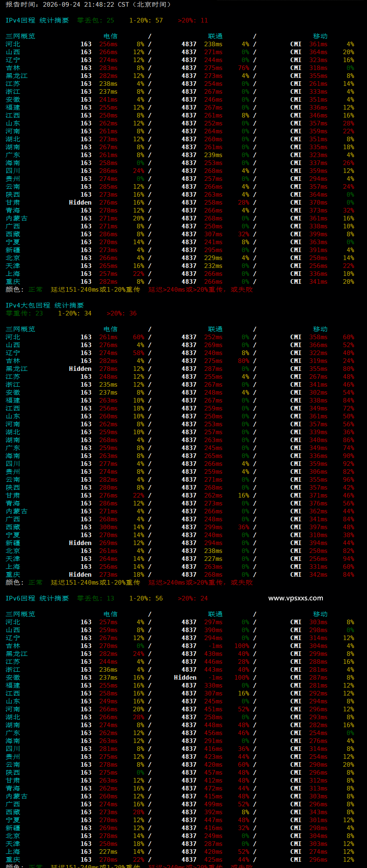The height and width of the screenshot is (868, 367).
Task: Click the 零丢包: 13 IPv6 summary value
Action: click(95, 598)
